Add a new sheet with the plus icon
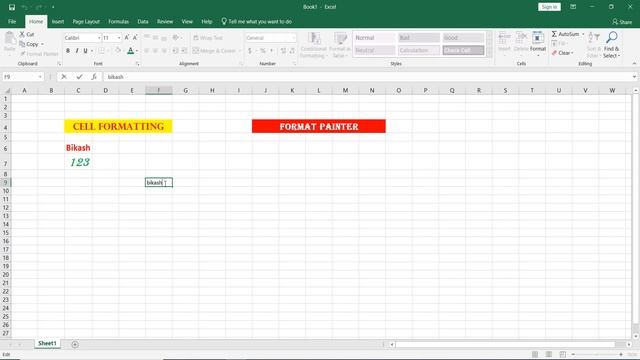The width and height of the screenshot is (640, 360). (75, 344)
